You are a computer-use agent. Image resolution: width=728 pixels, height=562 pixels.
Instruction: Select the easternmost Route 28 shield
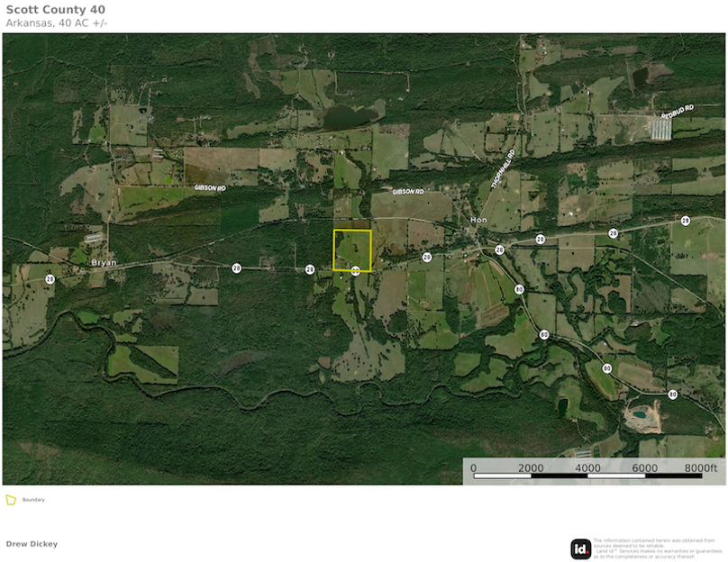pyautogui.click(x=686, y=221)
